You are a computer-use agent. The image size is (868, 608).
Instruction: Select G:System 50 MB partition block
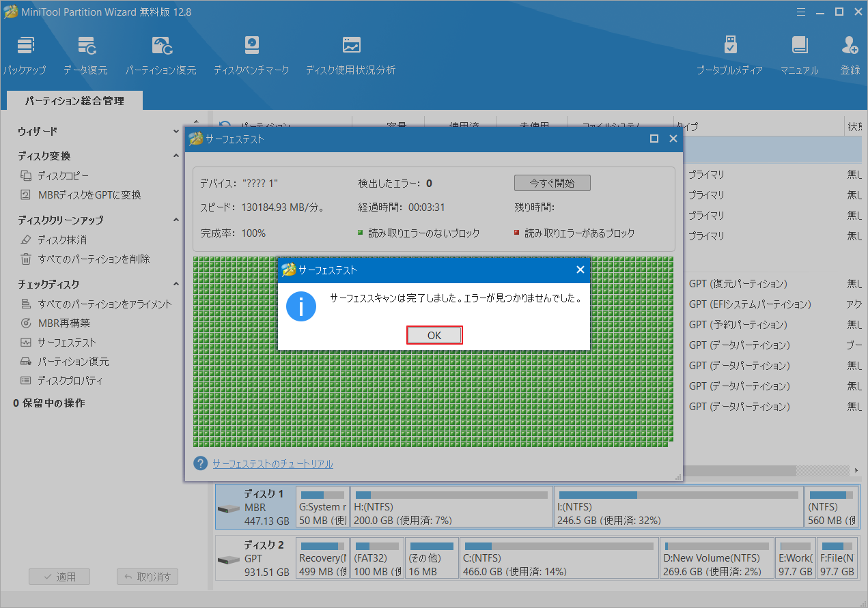[322, 507]
